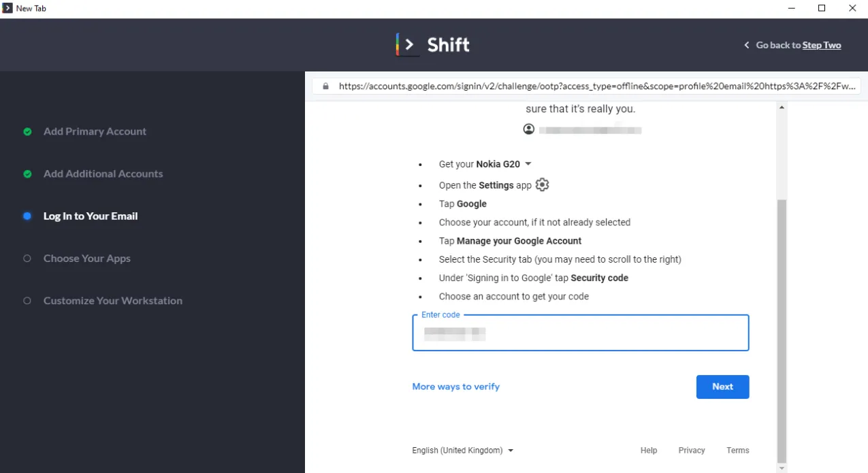Click the Settings gear icon in instructions
The width and height of the screenshot is (868, 473).
click(542, 185)
